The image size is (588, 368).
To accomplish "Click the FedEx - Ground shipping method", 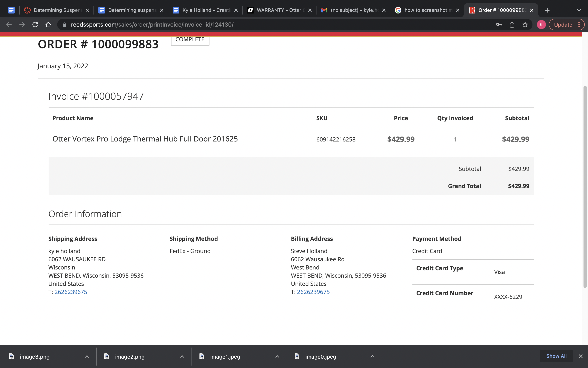I will [190, 251].
